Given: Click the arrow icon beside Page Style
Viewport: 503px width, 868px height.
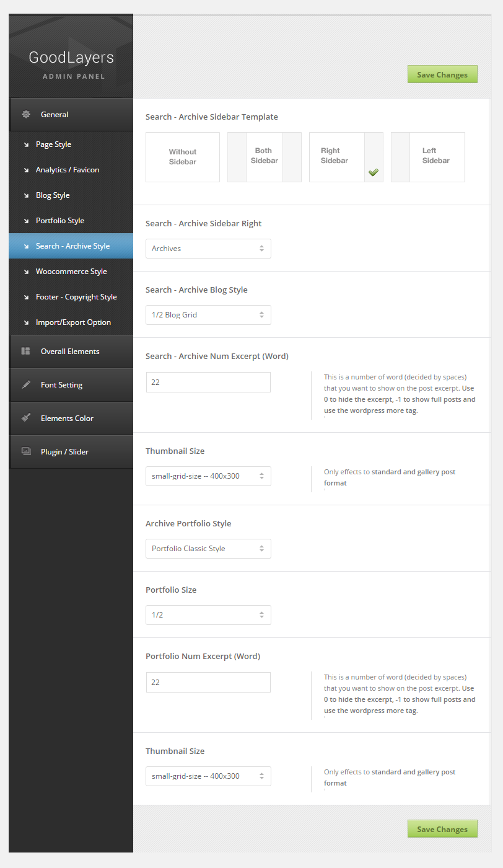Looking at the screenshot, I should pyautogui.click(x=26, y=144).
